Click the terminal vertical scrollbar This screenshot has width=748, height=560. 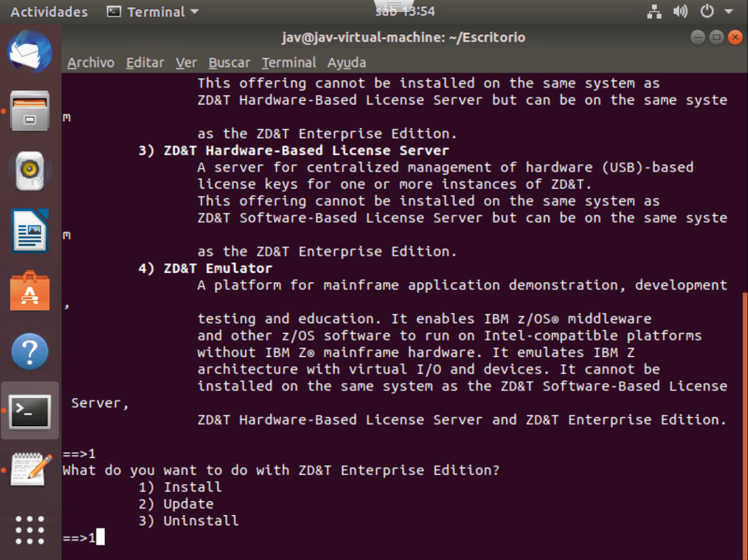(x=744, y=416)
